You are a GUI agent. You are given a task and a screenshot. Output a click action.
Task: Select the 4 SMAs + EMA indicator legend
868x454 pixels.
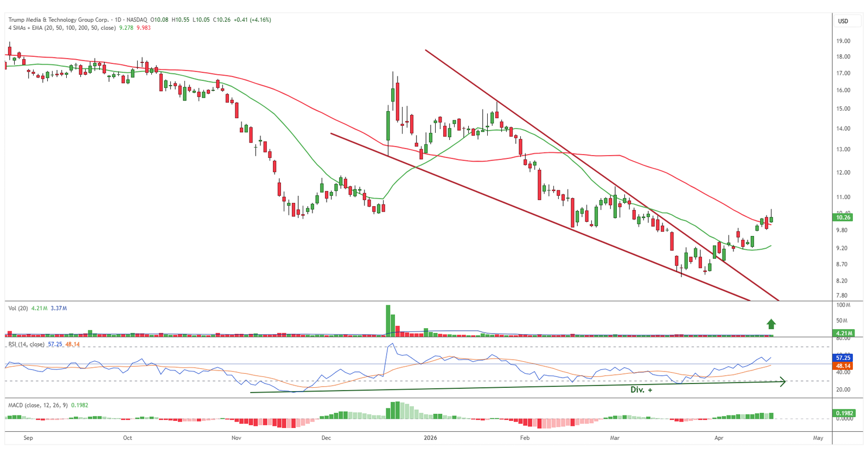[x=62, y=28]
